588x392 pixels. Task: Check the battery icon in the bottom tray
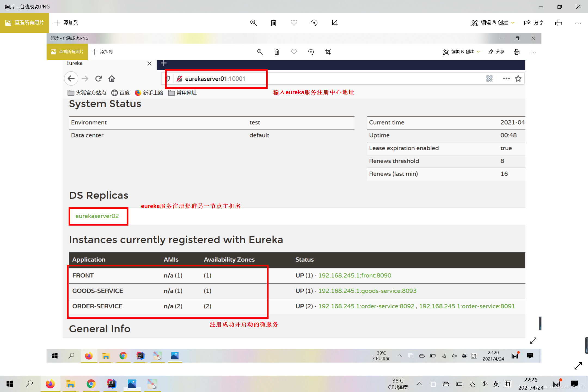pyautogui.click(x=459, y=384)
